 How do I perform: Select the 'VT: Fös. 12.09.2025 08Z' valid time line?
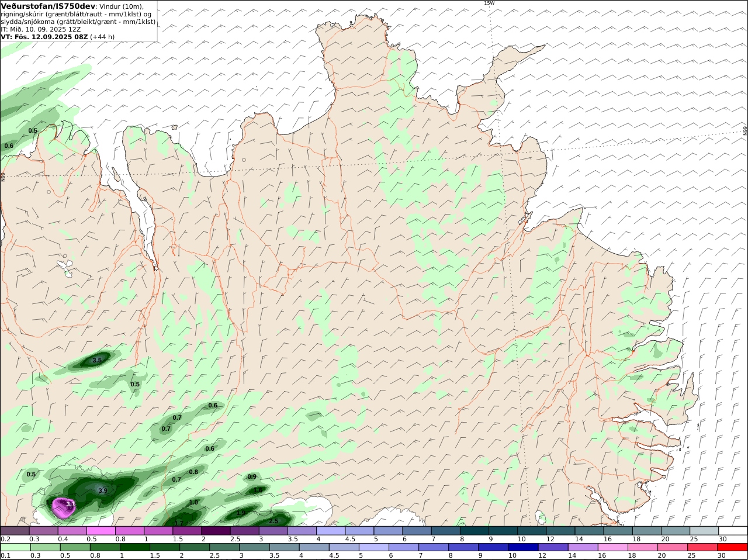click(44, 37)
